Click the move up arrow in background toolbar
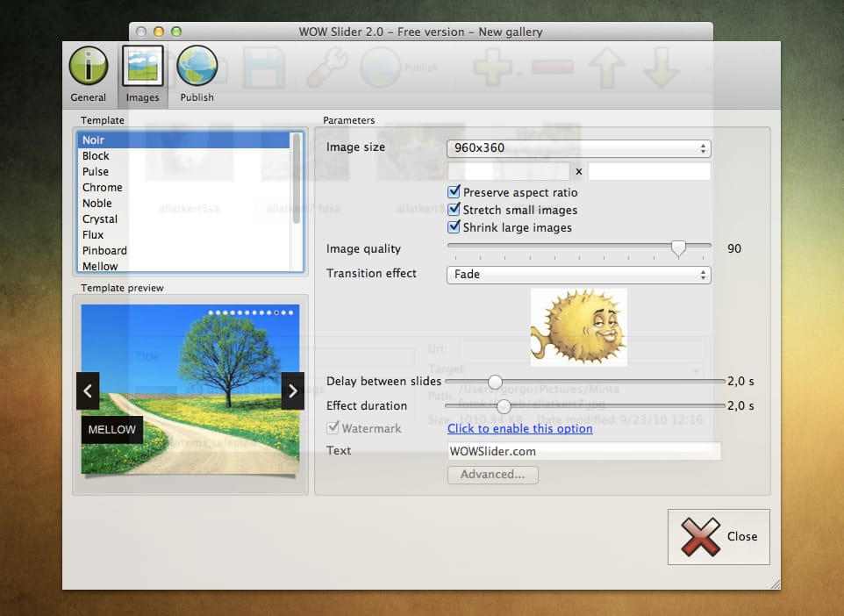 tap(607, 68)
